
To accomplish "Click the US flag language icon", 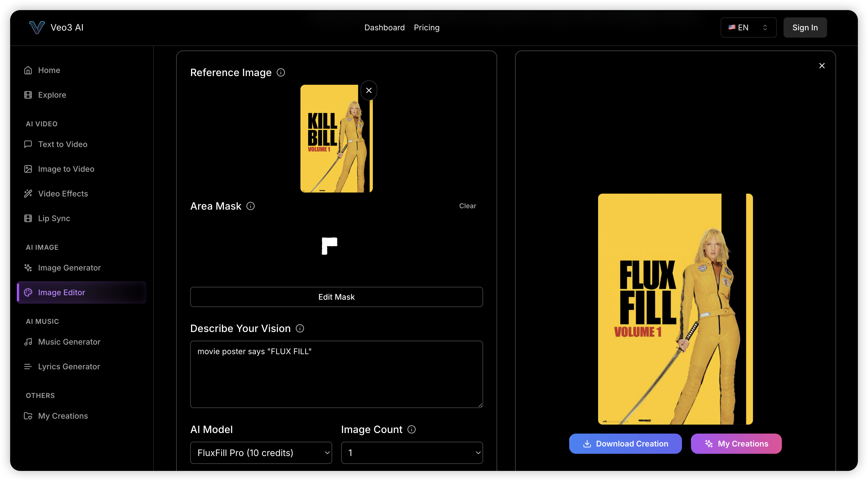I will coord(732,27).
